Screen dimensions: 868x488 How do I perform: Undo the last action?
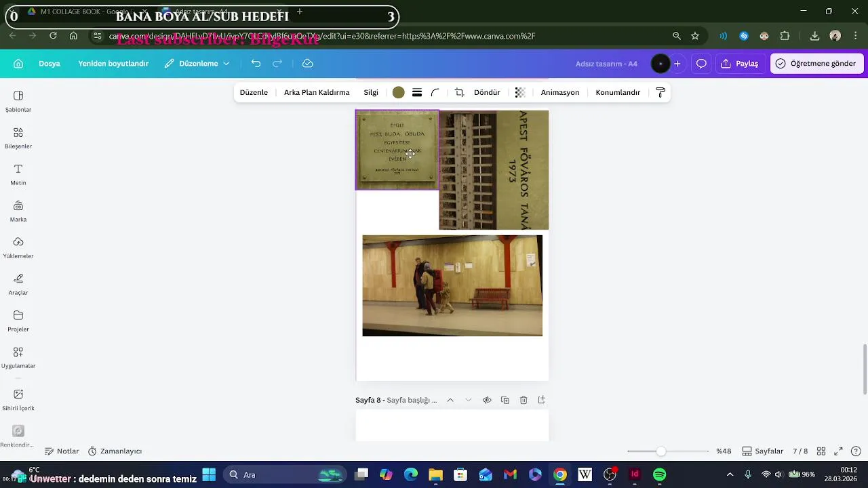(256, 63)
